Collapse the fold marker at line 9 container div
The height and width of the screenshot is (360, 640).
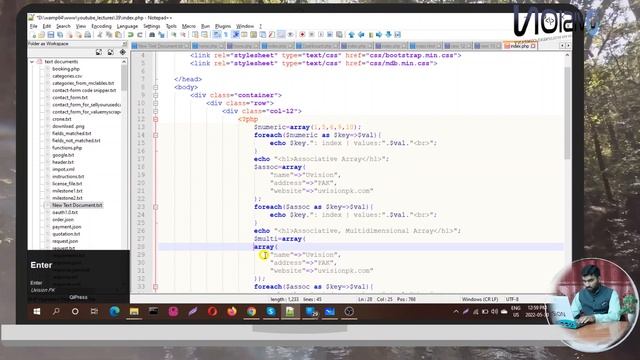pos(156,95)
